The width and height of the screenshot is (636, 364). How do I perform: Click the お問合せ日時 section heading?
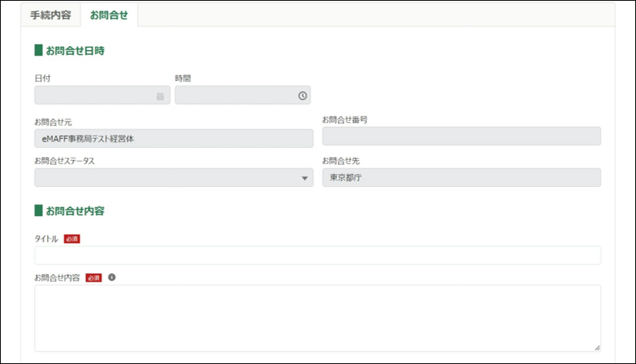(x=75, y=51)
